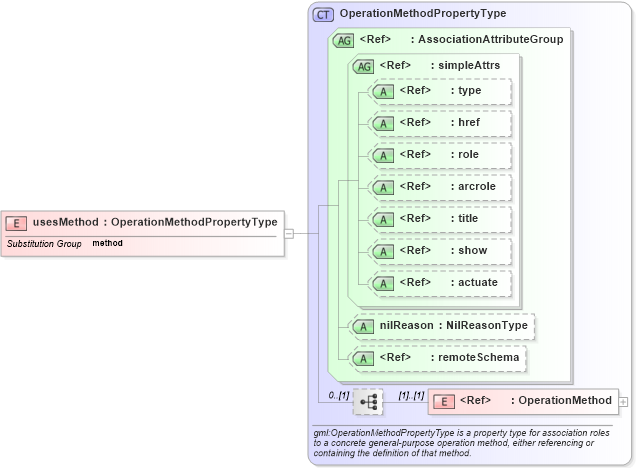This screenshot has width=636, height=468.
Task: Select the usesMethod : OperationMethodPropertyType label
Action: [155, 222]
